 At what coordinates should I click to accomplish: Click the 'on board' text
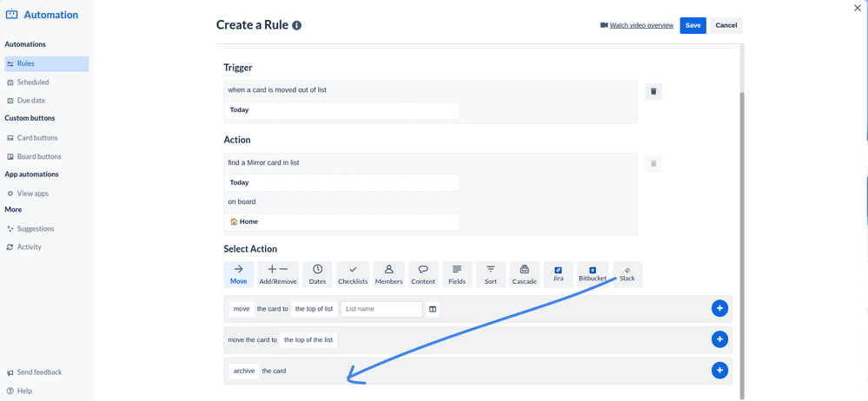tap(242, 202)
